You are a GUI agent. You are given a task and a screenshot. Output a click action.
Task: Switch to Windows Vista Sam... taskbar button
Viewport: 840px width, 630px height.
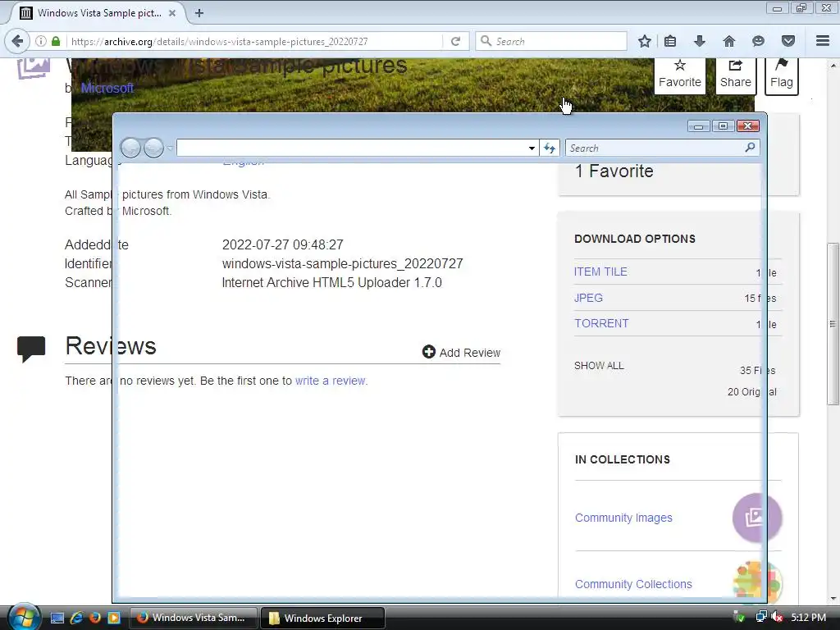click(x=194, y=618)
